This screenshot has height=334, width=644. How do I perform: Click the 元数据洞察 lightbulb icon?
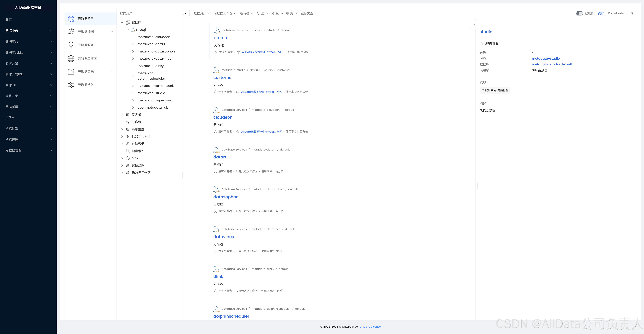click(x=71, y=45)
